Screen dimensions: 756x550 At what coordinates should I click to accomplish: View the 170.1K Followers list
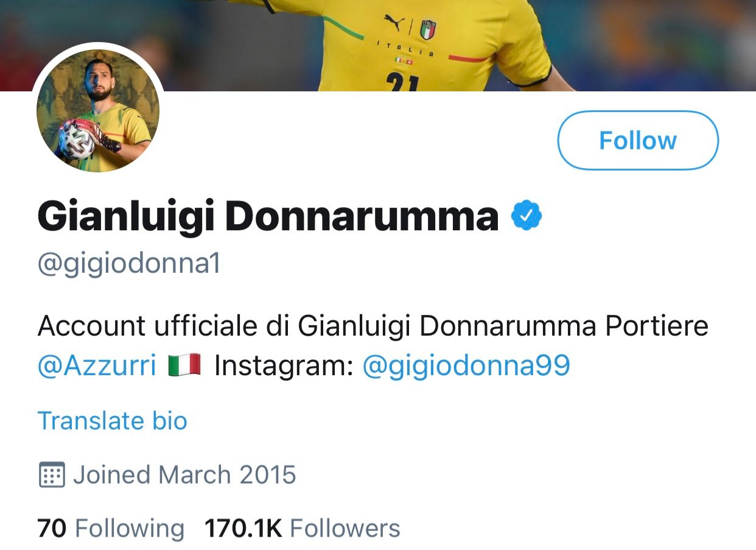click(x=303, y=528)
